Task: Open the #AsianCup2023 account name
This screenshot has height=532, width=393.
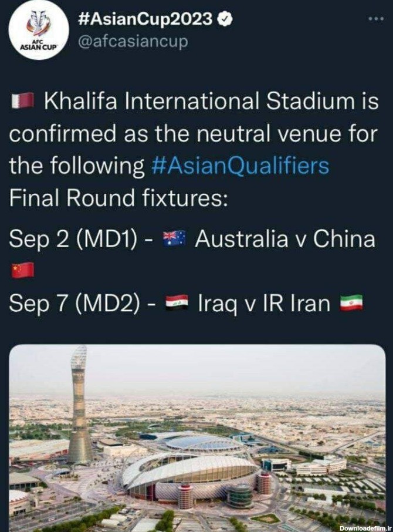Action: tap(145, 19)
